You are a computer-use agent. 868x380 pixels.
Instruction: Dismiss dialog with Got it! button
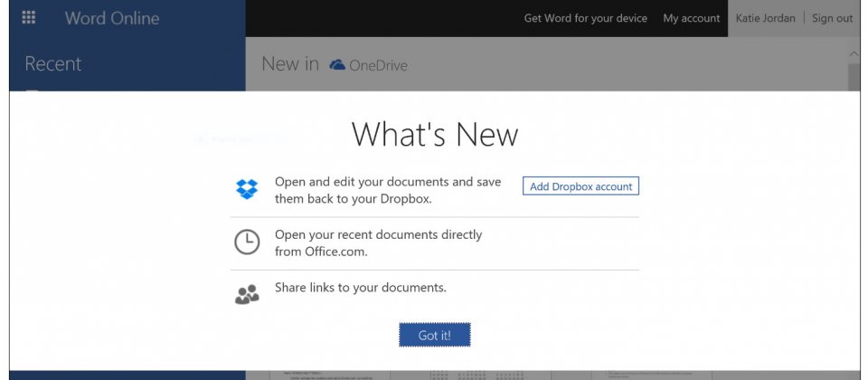(435, 335)
